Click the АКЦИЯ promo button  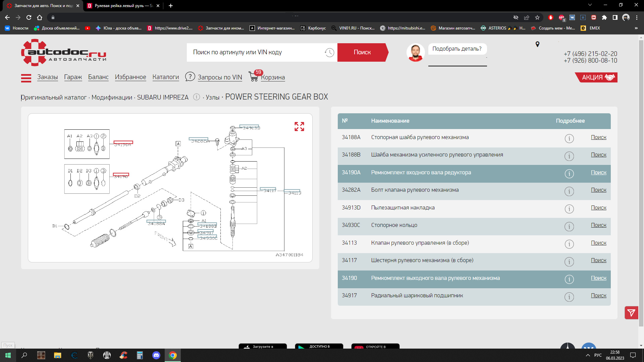click(596, 77)
